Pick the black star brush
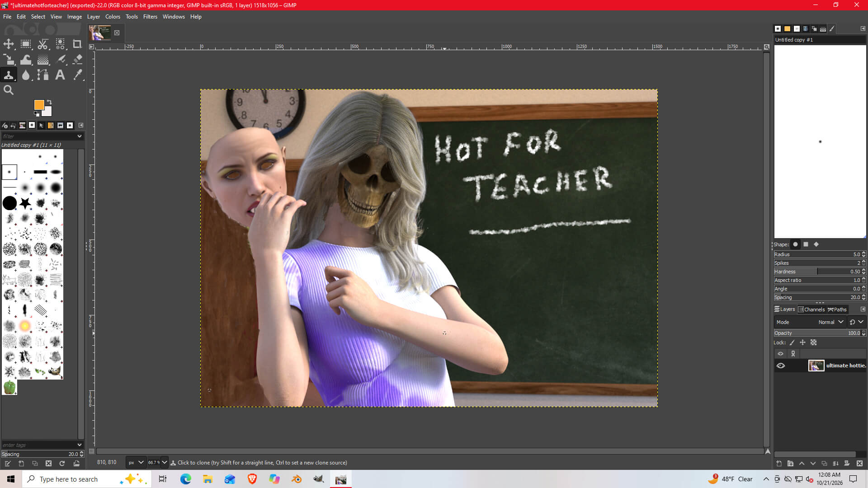Image resolution: width=868 pixels, height=488 pixels. (25, 203)
